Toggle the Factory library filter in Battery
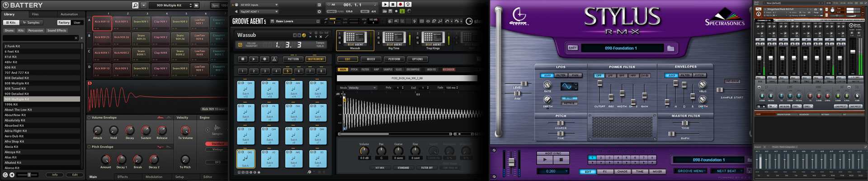 [x=64, y=23]
